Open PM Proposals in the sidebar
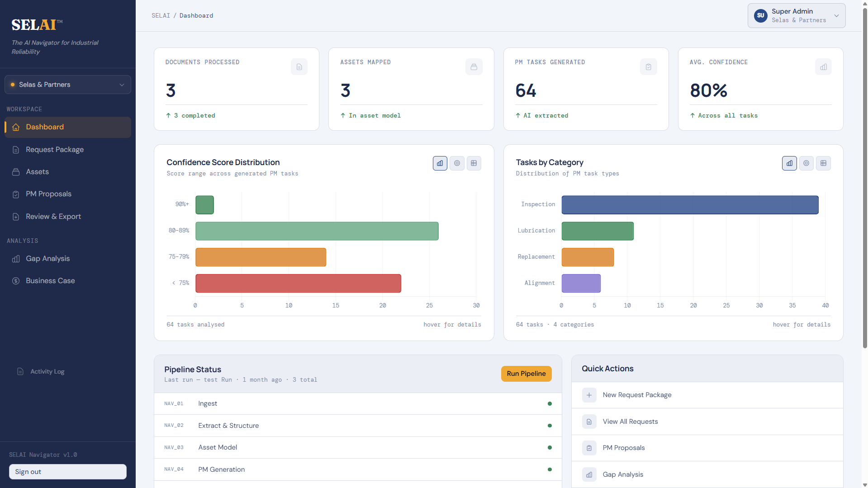The image size is (868, 488). (x=68, y=194)
